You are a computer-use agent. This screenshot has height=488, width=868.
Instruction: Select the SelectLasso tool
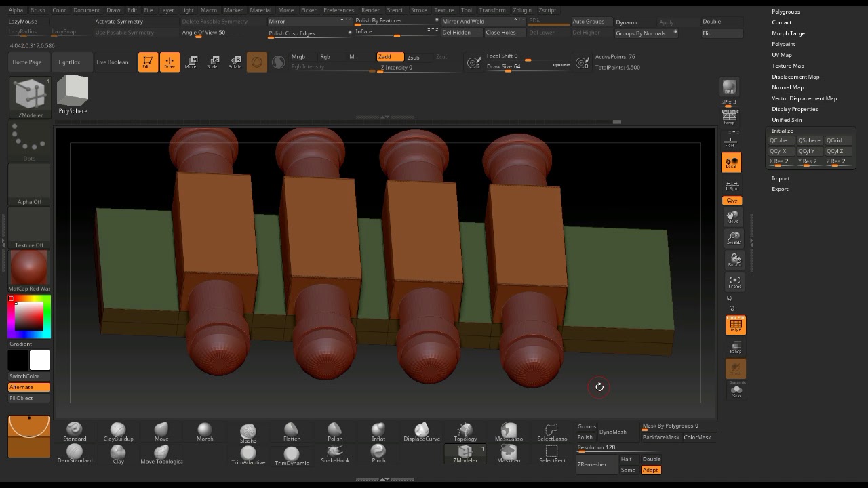click(x=551, y=432)
